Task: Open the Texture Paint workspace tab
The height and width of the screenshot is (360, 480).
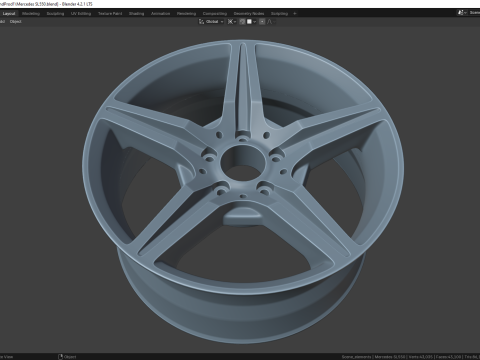Action: pyautogui.click(x=110, y=14)
